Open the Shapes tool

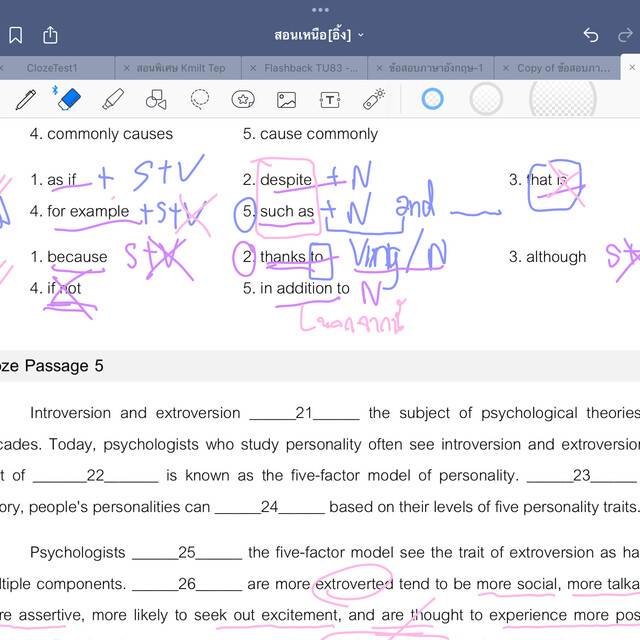(x=156, y=99)
